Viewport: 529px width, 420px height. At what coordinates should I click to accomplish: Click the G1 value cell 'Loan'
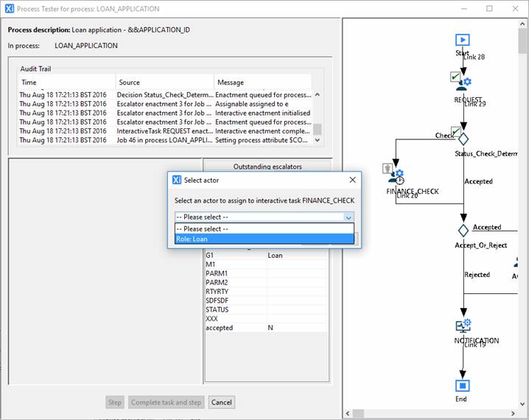[x=297, y=256]
